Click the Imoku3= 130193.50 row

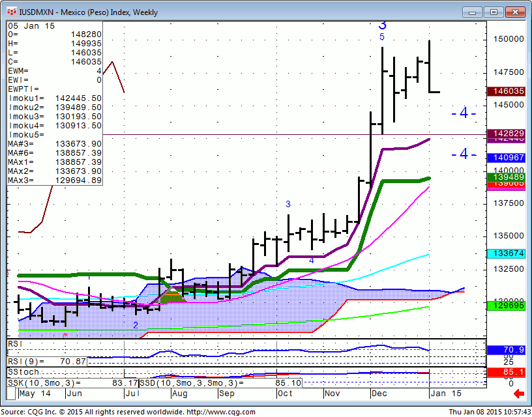55,117
